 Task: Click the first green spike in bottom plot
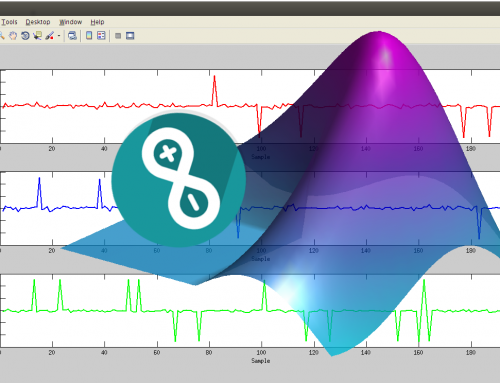pyautogui.click(x=34, y=295)
